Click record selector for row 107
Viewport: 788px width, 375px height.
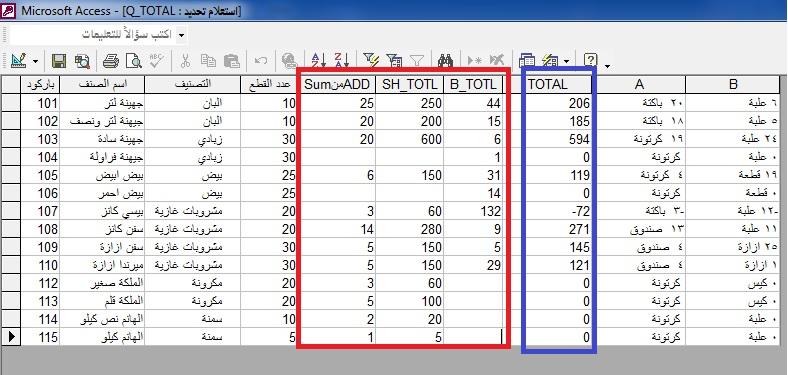pos(11,211)
